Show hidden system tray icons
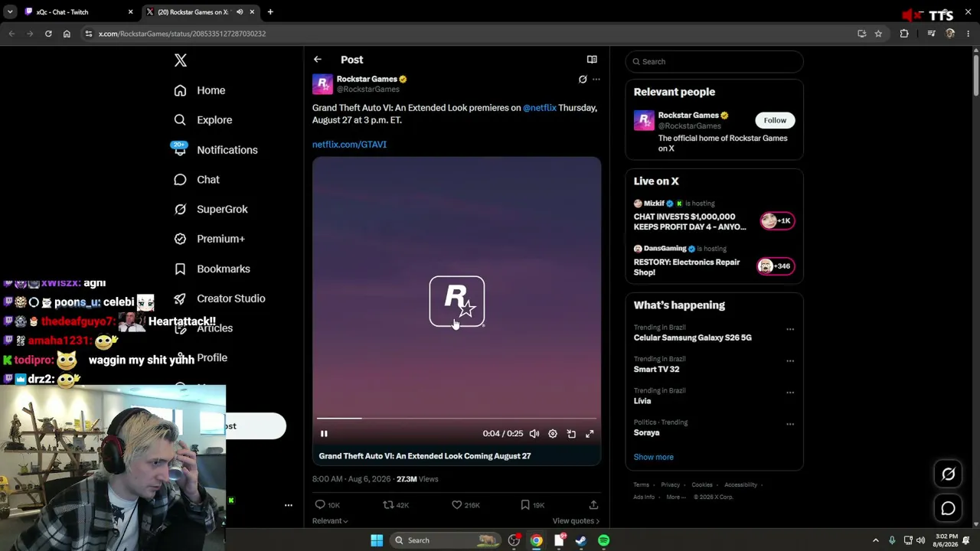This screenshot has width=980, height=551. point(876,541)
